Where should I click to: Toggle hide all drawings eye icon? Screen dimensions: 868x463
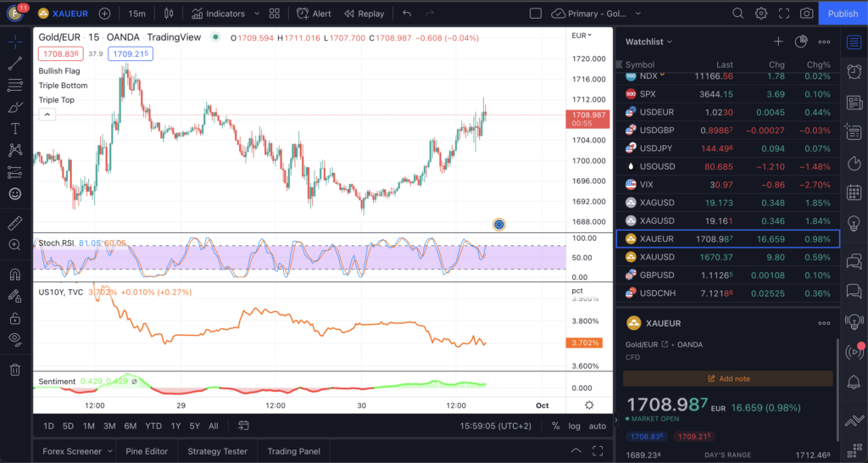[14, 339]
